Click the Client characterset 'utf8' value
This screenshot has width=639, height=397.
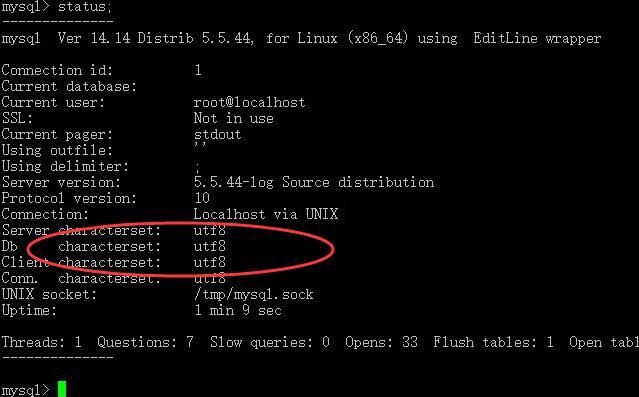(x=209, y=262)
